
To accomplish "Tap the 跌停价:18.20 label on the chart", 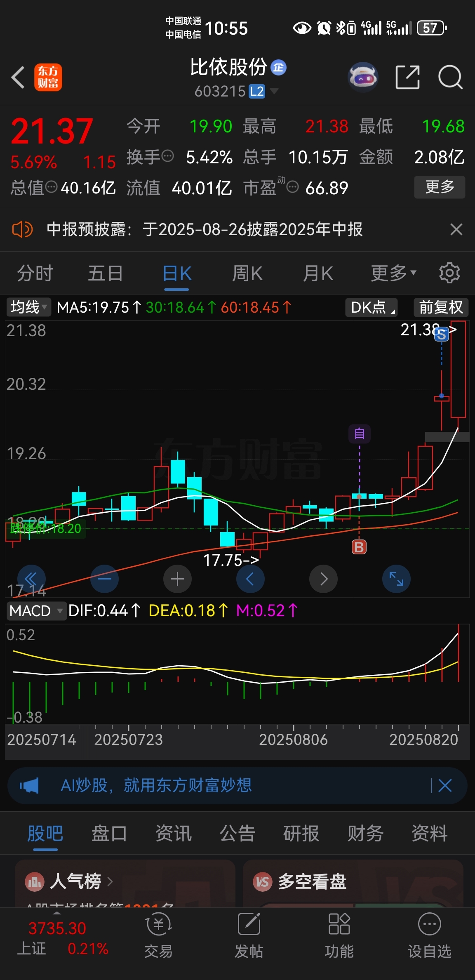I will coord(46,528).
